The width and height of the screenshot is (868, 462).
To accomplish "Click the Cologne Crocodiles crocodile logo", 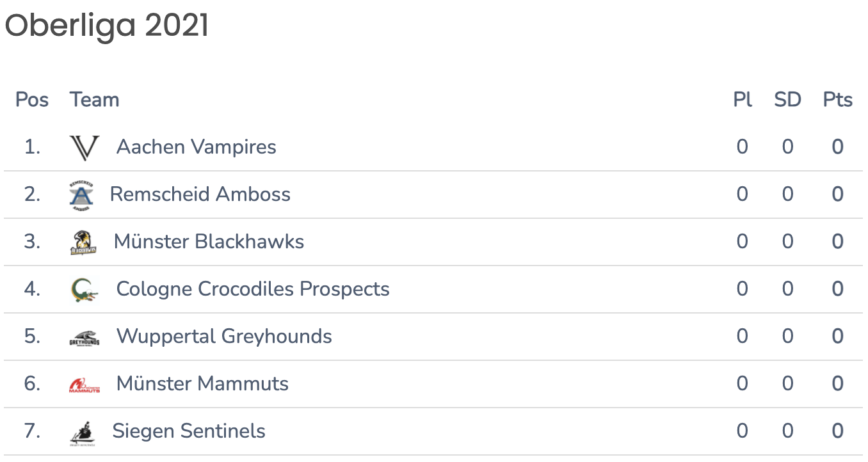I will (84, 290).
